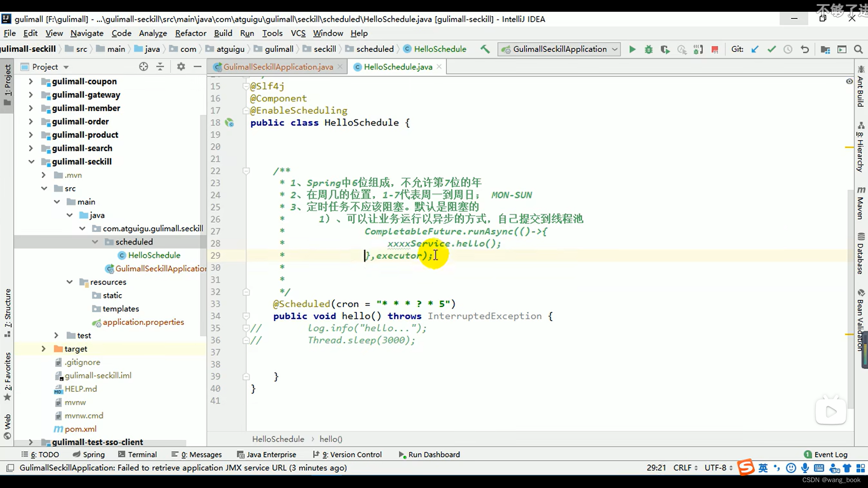Open the Refactor menu
Screen dimensions: 868x488
190,33
